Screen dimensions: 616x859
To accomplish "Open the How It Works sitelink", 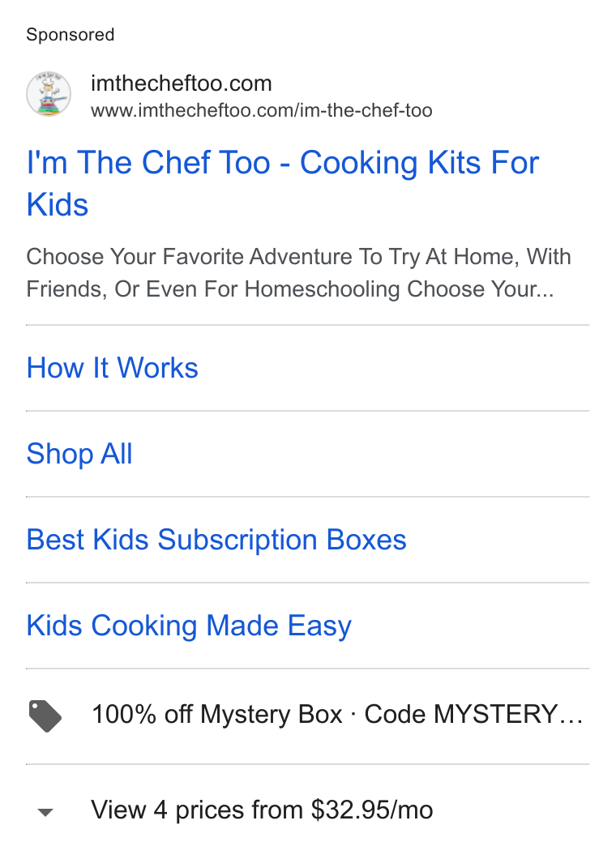I will coord(113,368).
